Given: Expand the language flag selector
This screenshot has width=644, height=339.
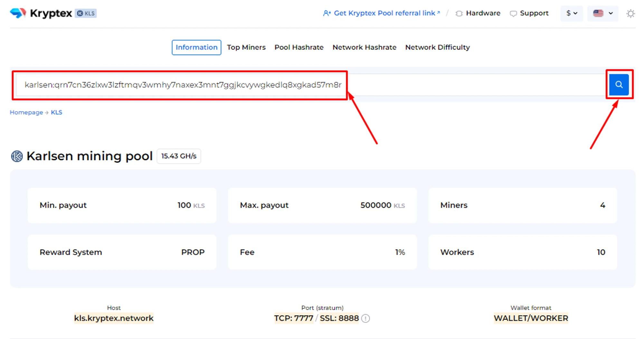Looking at the screenshot, I should tap(603, 13).
